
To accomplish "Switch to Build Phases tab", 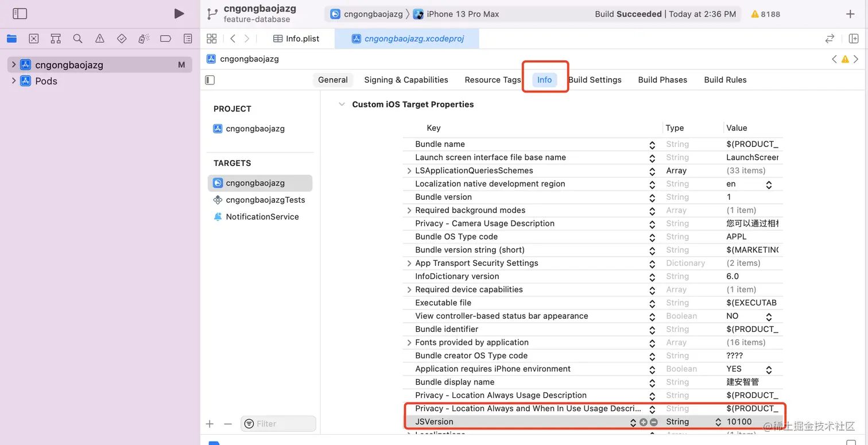I will (662, 80).
